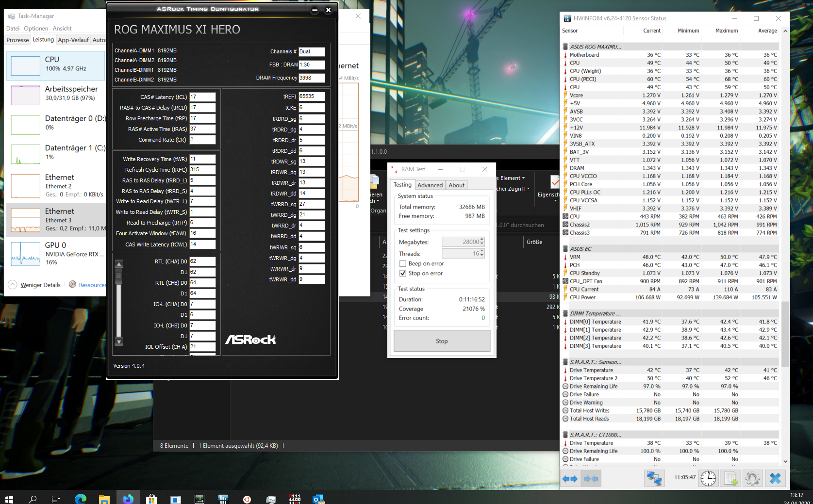Enable the Beep on error checkbox
Image resolution: width=813 pixels, height=504 pixels.
[x=402, y=263]
